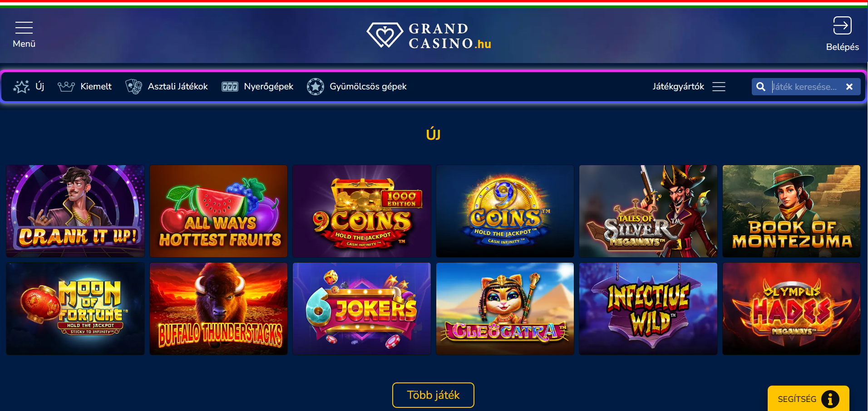868x411 pixels.
Task: Launch the Book of Montezuma game
Action: point(791,211)
